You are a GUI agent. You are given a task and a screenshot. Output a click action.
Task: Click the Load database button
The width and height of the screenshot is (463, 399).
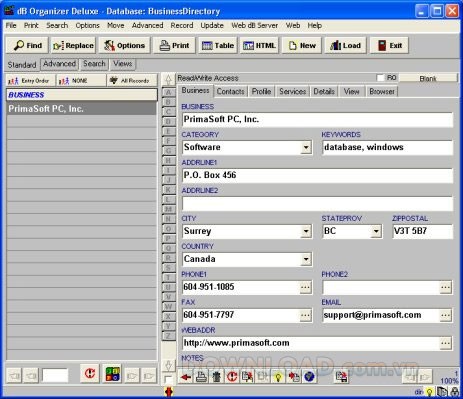point(345,45)
